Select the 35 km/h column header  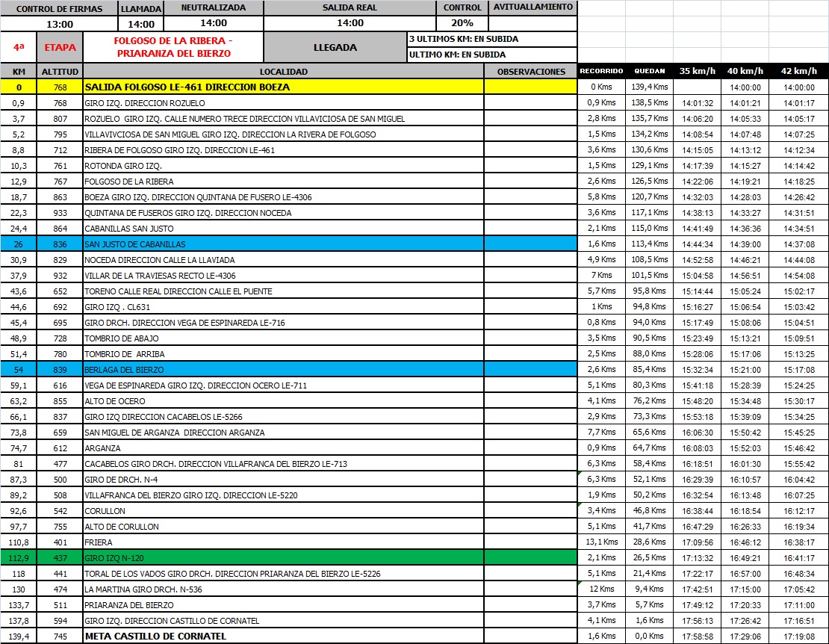click(x=696, y=72)
